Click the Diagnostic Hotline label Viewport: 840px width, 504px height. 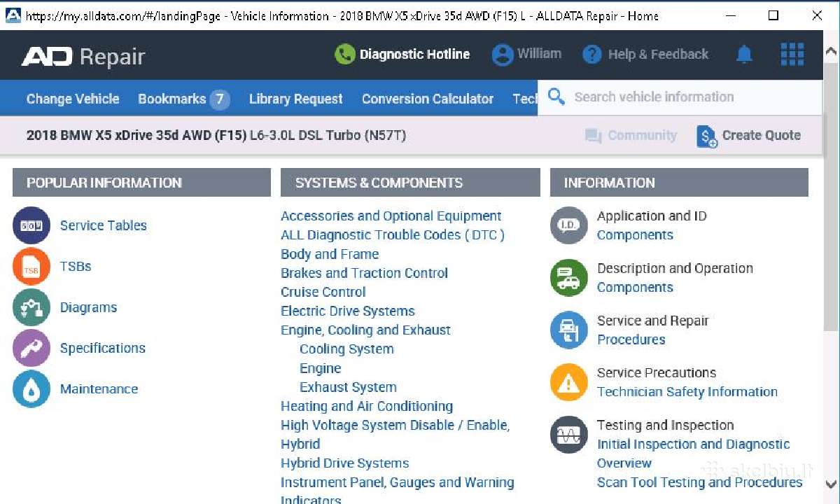pyautogui.click(x=414, y=54)
